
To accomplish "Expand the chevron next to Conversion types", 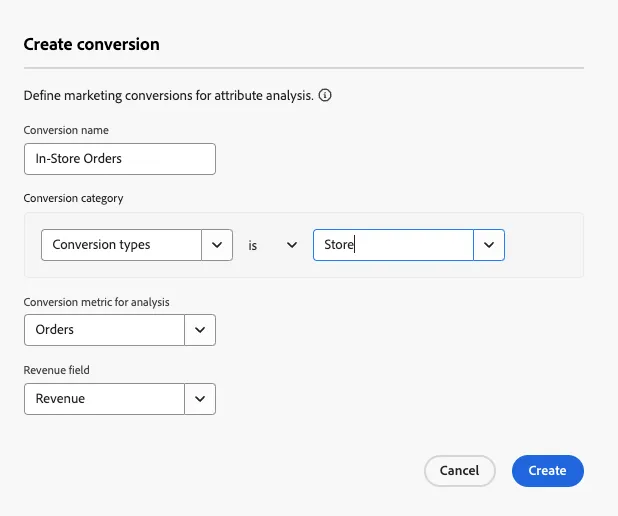I will pyautogui.click(x=217, y=245).
